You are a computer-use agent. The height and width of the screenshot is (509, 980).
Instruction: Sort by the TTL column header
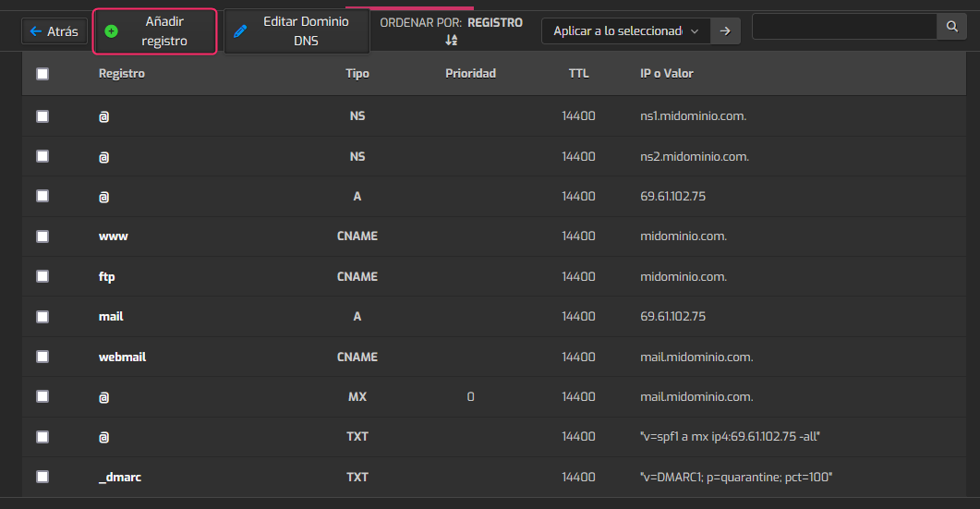(579, 73)
